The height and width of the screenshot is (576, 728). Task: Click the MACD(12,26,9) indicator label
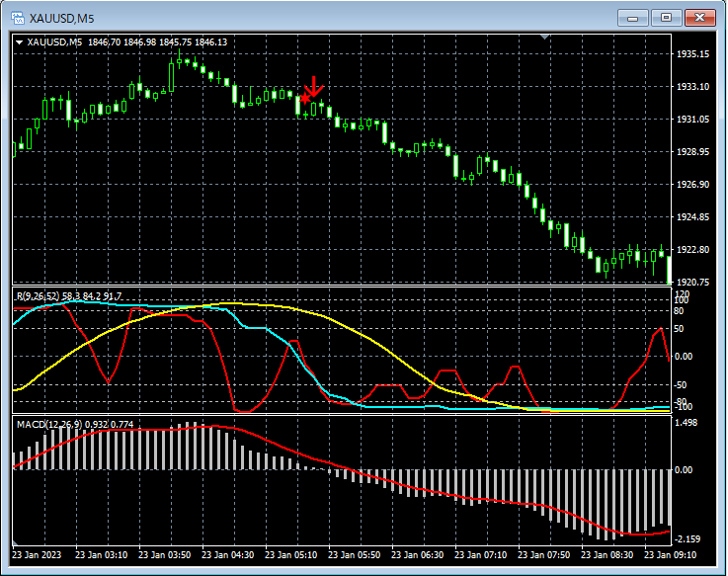click(50, 425)
